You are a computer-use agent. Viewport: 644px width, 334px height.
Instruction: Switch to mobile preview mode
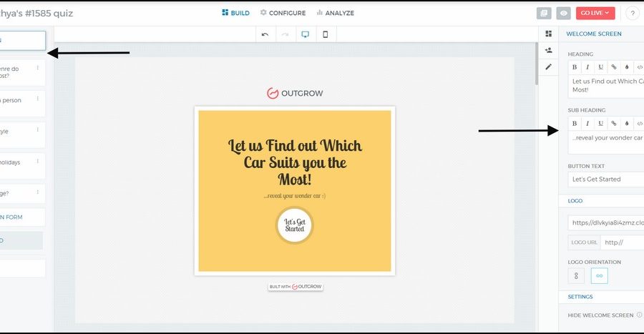coord(326,34)
